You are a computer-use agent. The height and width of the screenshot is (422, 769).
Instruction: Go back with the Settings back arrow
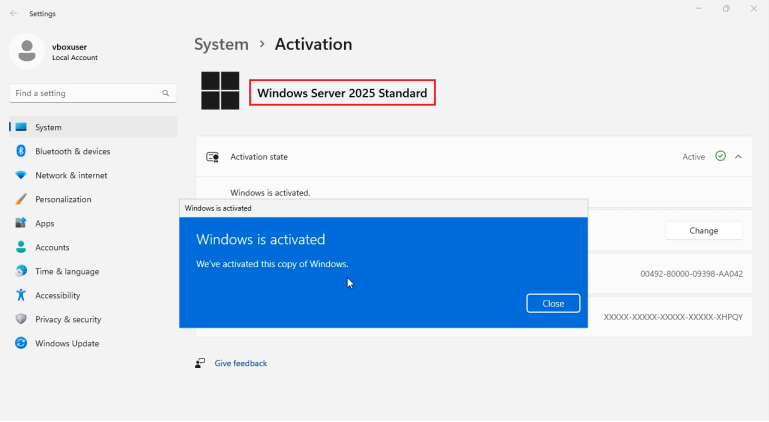click(13, 14)
